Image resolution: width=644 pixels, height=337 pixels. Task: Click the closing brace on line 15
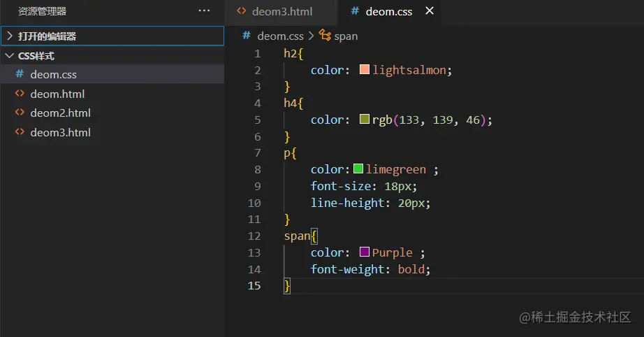click(x=287, y=286)
